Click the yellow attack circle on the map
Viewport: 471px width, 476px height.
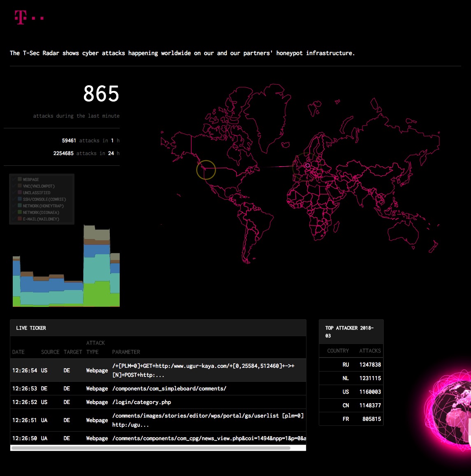[206, 170]
